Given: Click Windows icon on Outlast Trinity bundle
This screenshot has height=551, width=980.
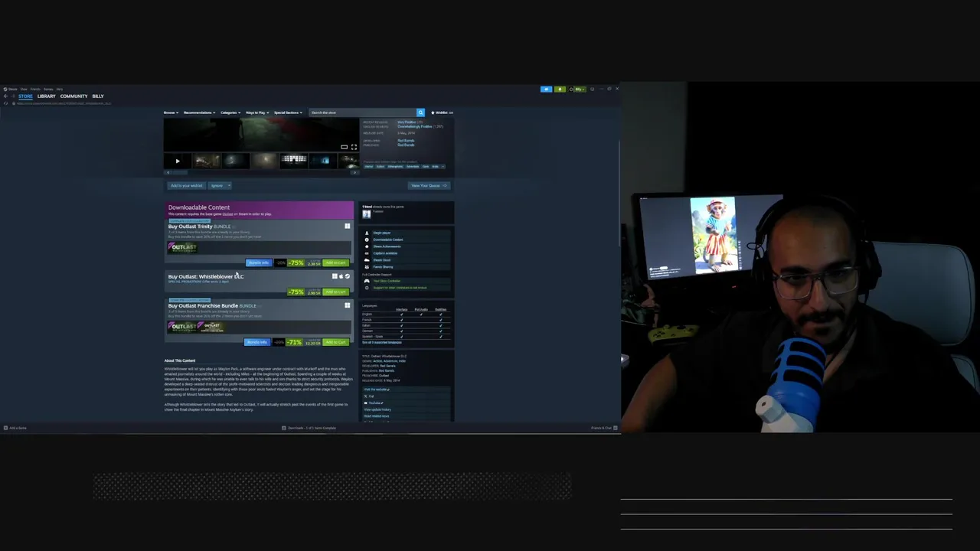Looking at the screenshot, I should (x=347, y=226).
